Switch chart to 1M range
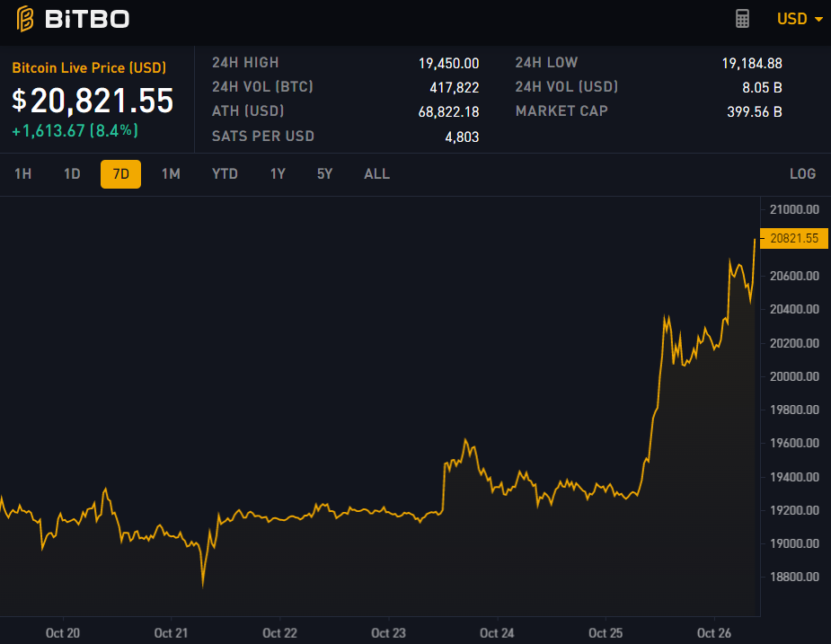Image resolution: width=831 pixels, height=644 pixels. 172,174
